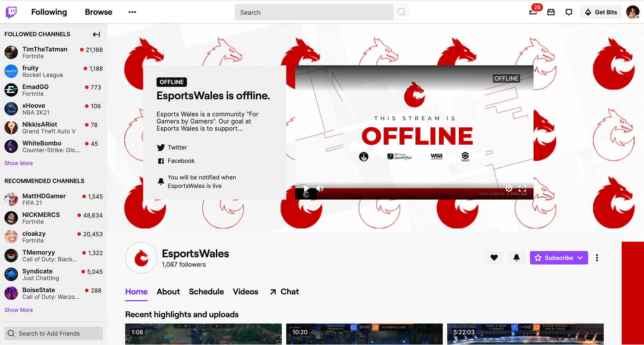
Task: Open the Subscribe dropdown button
Action: tap(559, 258)
